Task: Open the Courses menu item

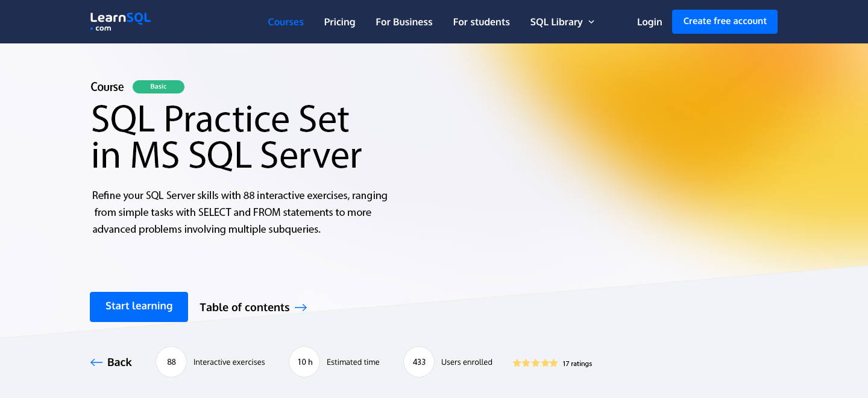Action: (286, 22)
